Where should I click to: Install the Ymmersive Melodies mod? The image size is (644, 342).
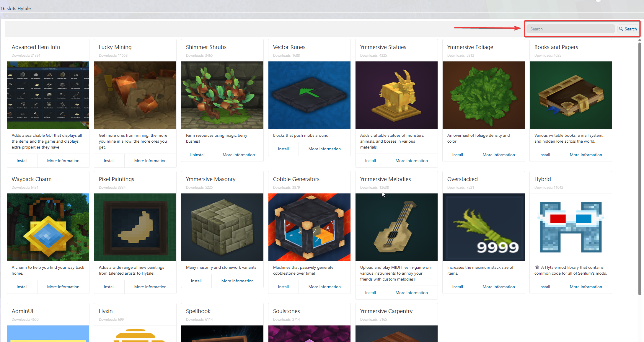[x=370, y=293]
